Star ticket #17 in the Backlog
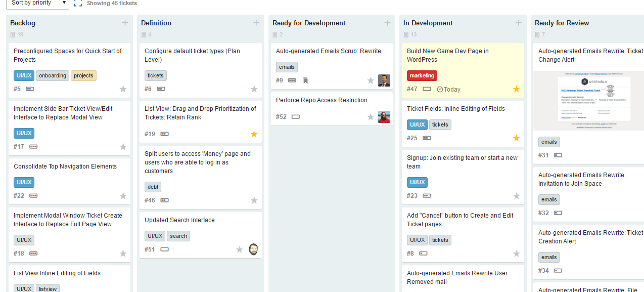 (123, 146)
